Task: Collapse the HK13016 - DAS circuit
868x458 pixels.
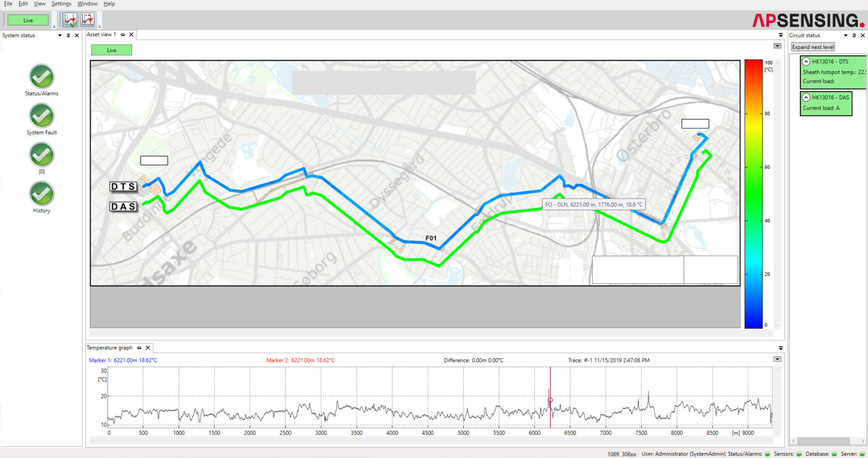Action: click(x=806, y=97)
